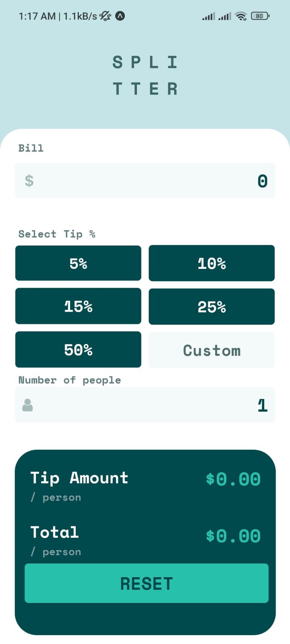The image size is (290, 644).
Task: Click the person icon in people field
Action: click(27, 405)
